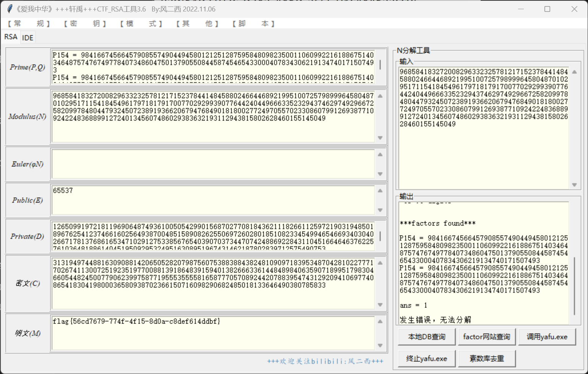Click the 输入 area scroll up arrow
The width and height of the screenshot is (588, 374).
[574, 72]
